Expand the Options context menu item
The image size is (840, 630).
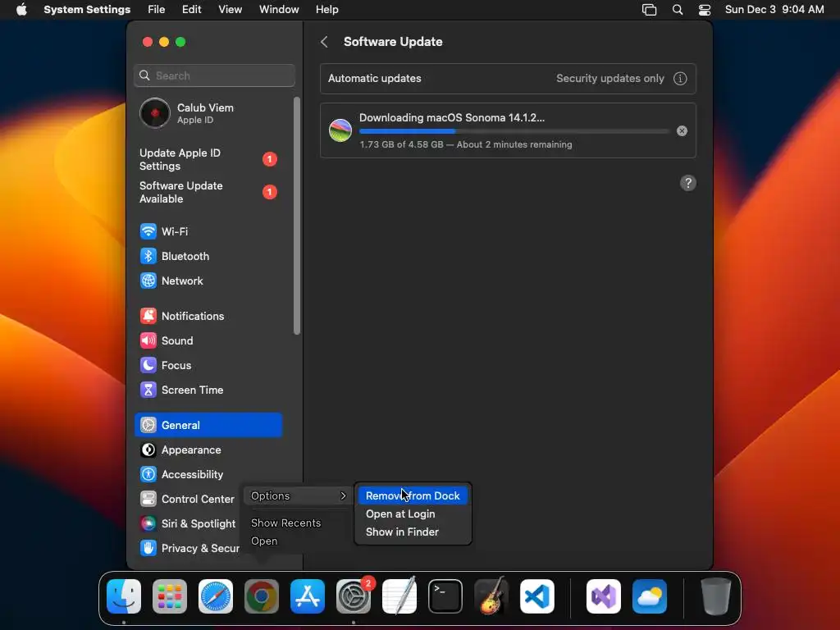(299, 496)
